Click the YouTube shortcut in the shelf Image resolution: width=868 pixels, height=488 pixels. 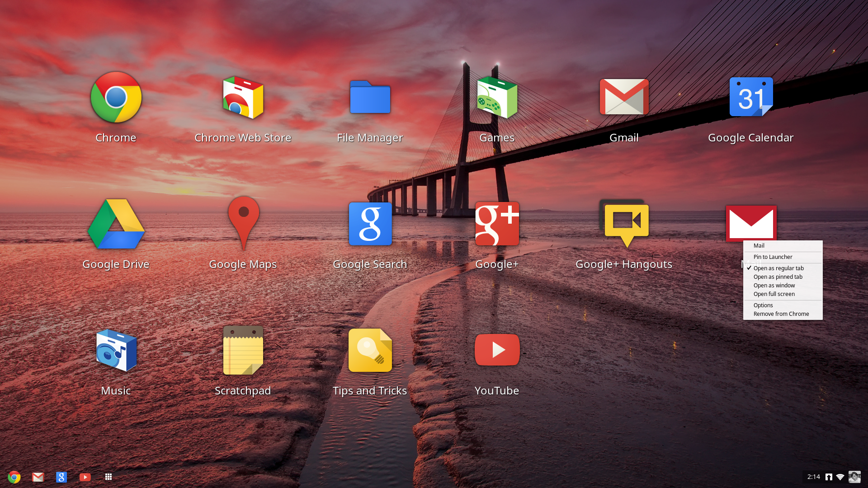point(85,477)
